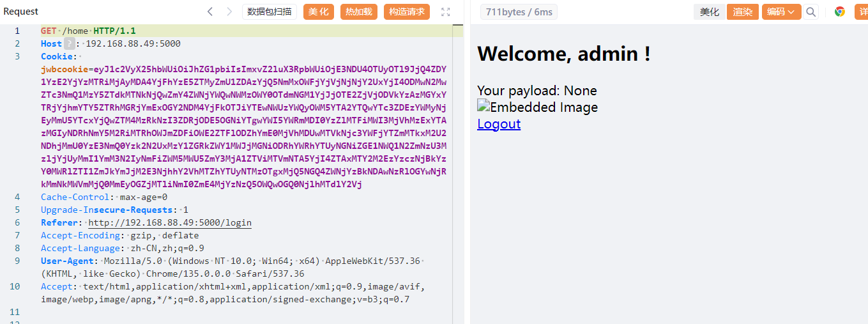The width and height of the screenshot is (868, 324).
Task: Open the 详 details tab
Action: [x=860, y=12]
